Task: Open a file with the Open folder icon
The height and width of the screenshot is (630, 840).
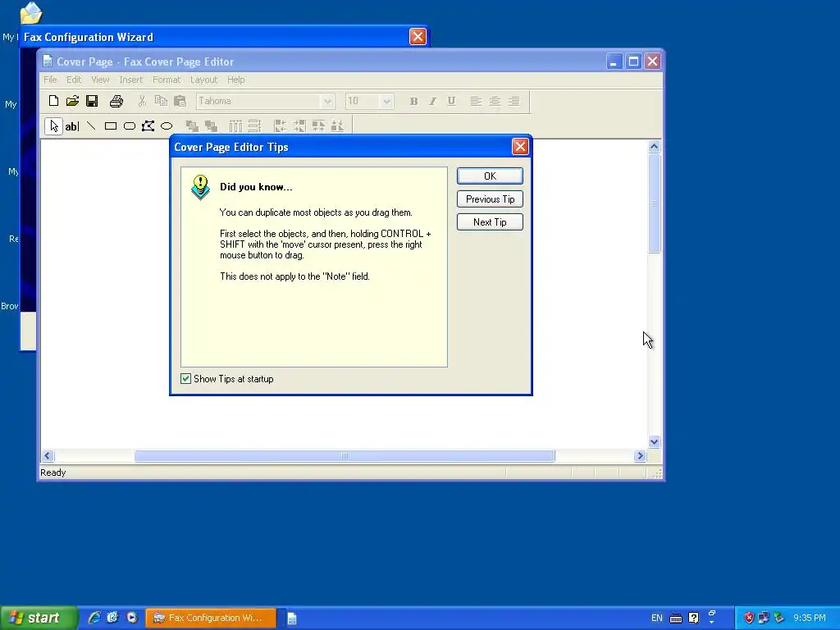Action: [x=73, y=101]
